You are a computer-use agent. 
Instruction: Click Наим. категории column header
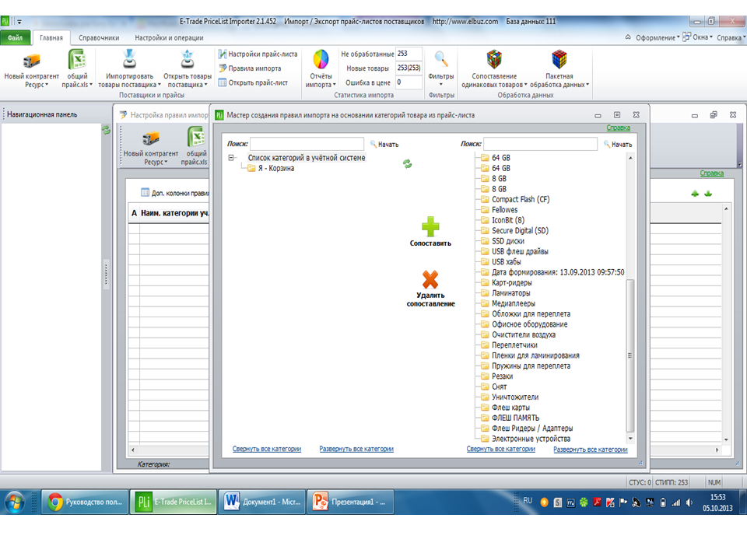click(x=174, y=213)
